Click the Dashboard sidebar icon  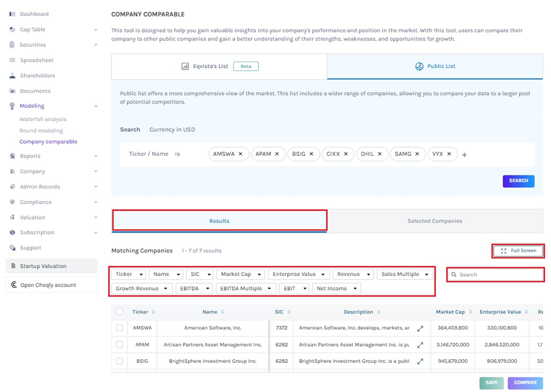tap(12, 14)
